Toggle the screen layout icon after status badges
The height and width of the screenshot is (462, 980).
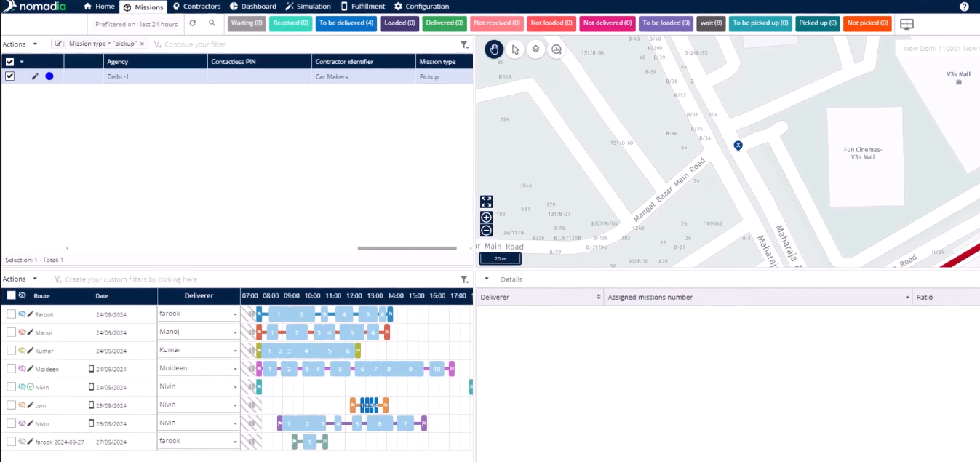click(907, 24)
